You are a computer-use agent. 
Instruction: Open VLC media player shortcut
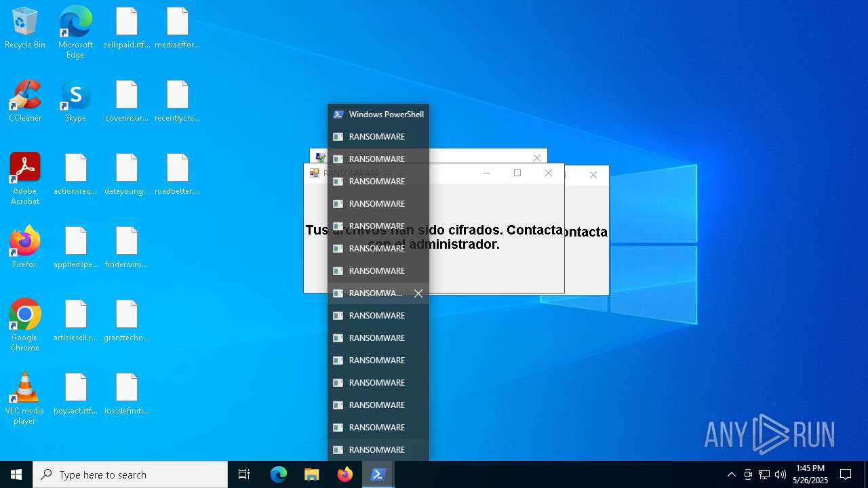(x=25, y=399)
